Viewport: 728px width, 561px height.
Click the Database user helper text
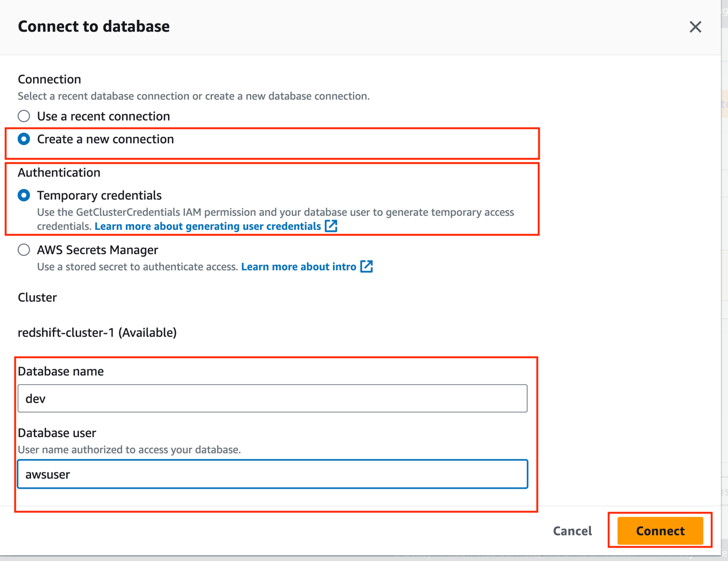129,450
